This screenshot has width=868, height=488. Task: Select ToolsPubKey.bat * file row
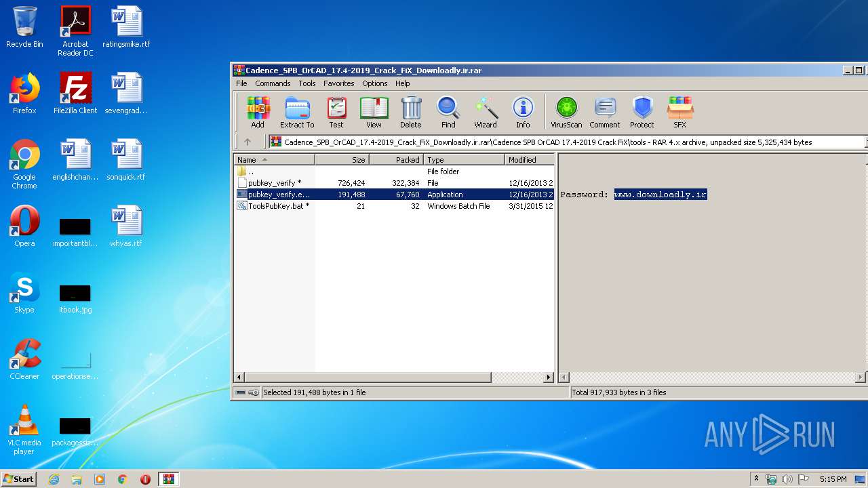pyautogui.click(x=394, y=206)
